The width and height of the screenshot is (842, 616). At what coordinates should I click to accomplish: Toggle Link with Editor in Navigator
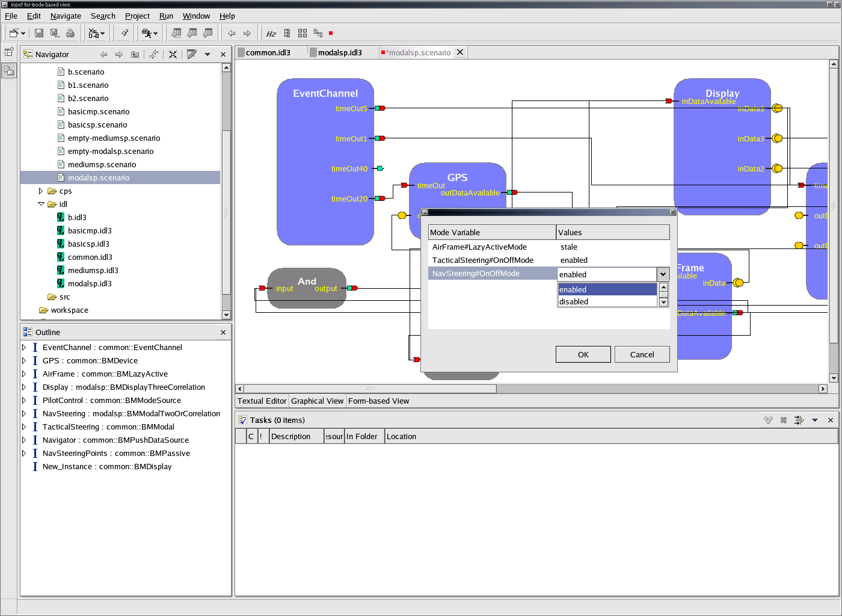click(154, 54)
